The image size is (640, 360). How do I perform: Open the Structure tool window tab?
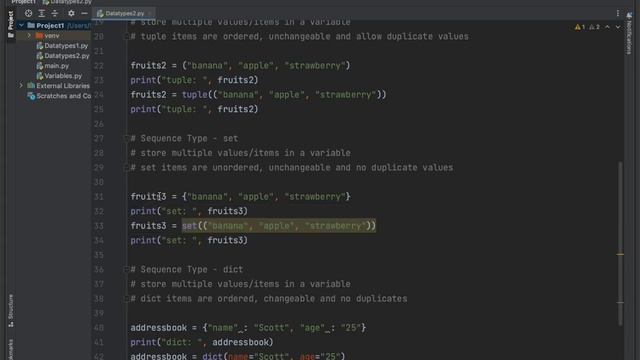pyautogui.click(x=11, y=311)
